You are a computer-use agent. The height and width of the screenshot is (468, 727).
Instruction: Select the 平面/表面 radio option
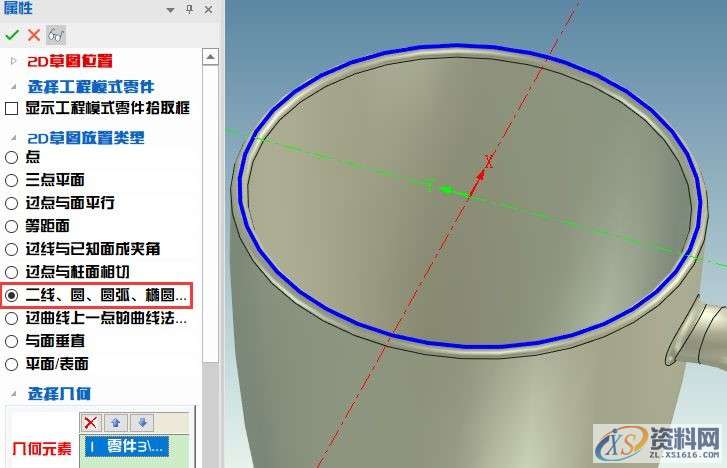pyautogui.click(x=11, y=364)
